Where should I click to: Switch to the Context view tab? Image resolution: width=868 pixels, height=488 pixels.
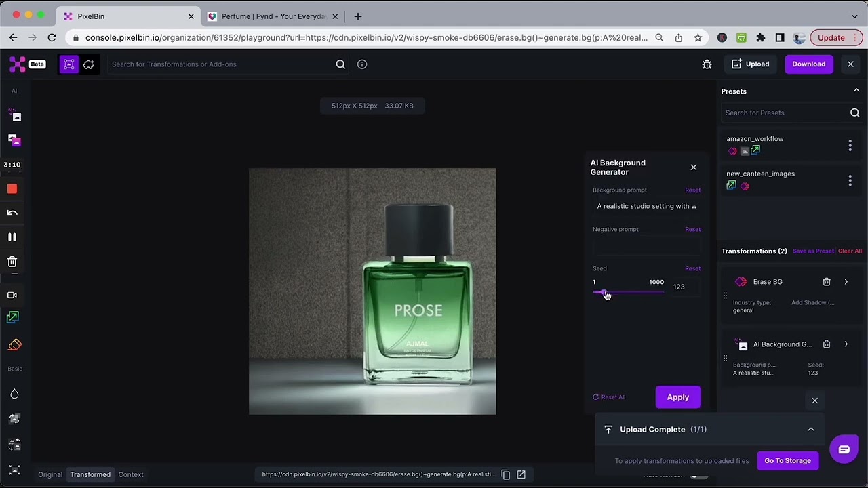[x=131, y=474]
